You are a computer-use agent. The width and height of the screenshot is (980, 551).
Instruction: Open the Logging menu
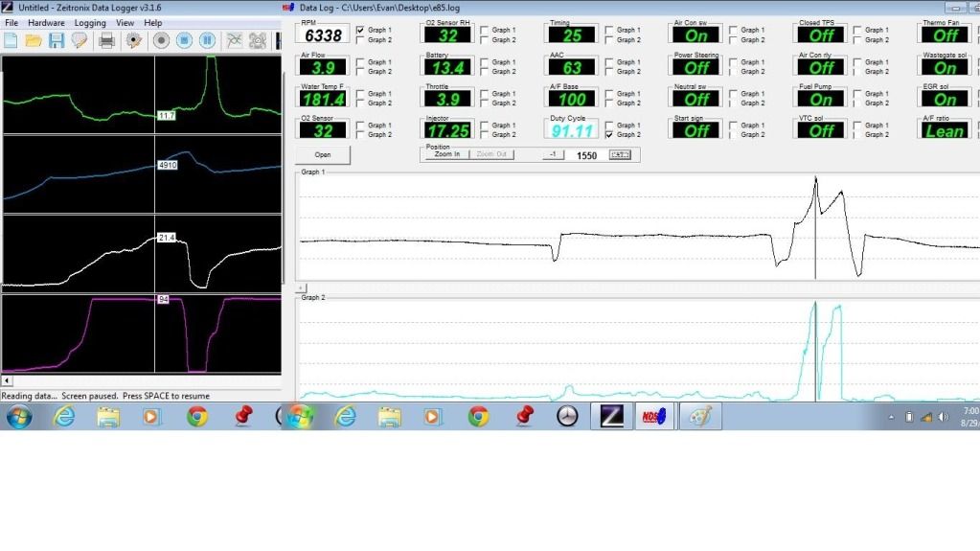pos(90,22)
